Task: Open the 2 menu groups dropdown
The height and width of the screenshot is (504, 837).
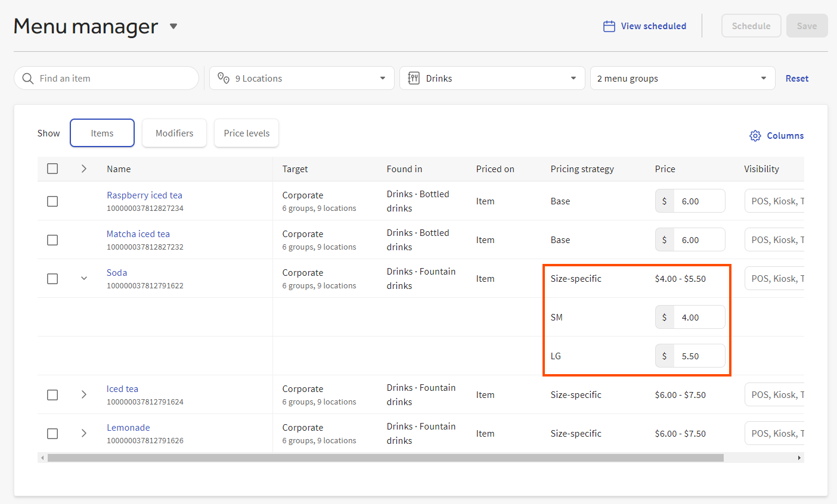Action: [x=683, y=78]
